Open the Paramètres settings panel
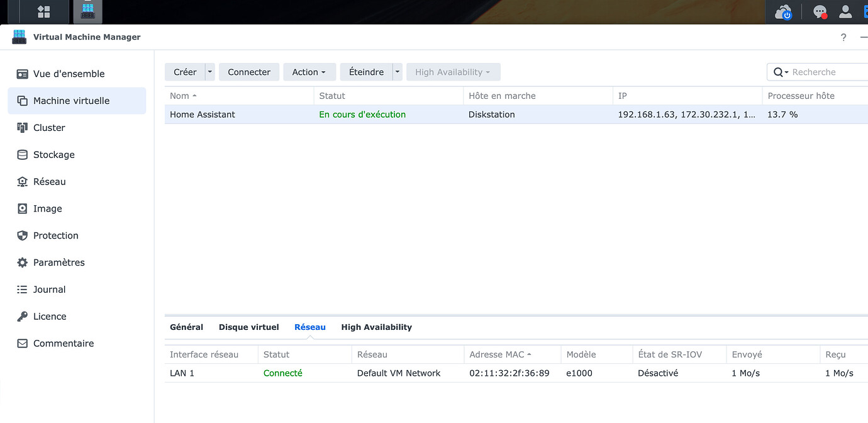The height and width of the screenshot is (423, 868). tap(58, 262)
